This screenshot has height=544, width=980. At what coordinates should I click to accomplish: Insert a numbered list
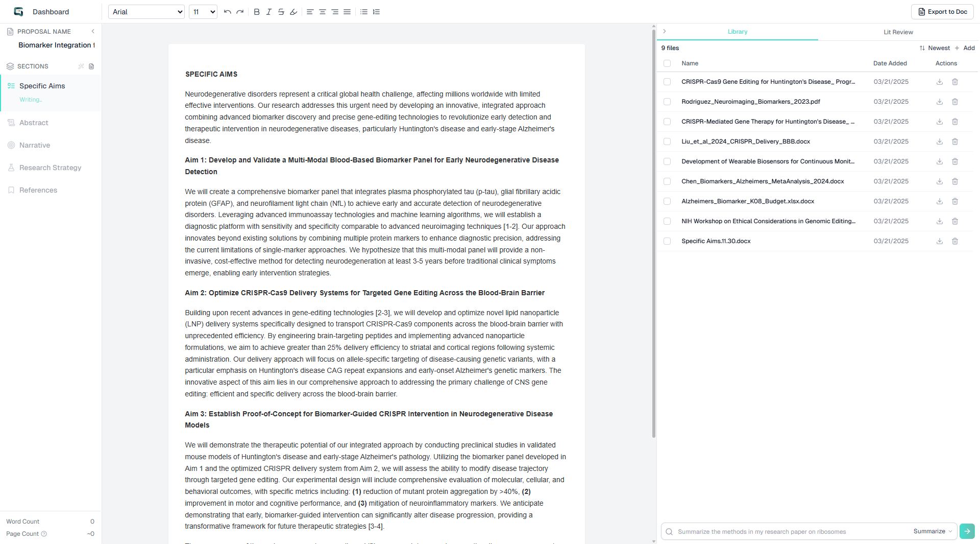pos(377,12)
